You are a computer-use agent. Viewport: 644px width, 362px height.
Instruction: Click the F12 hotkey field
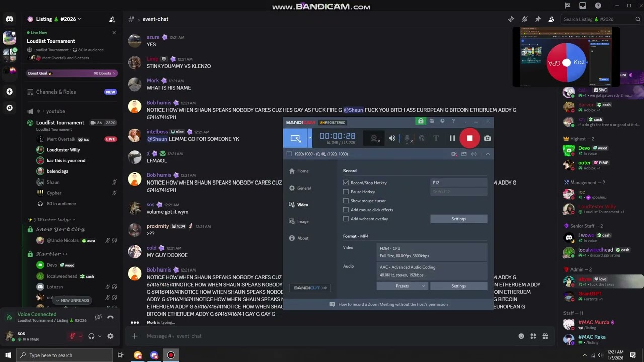tap(459, 183)
